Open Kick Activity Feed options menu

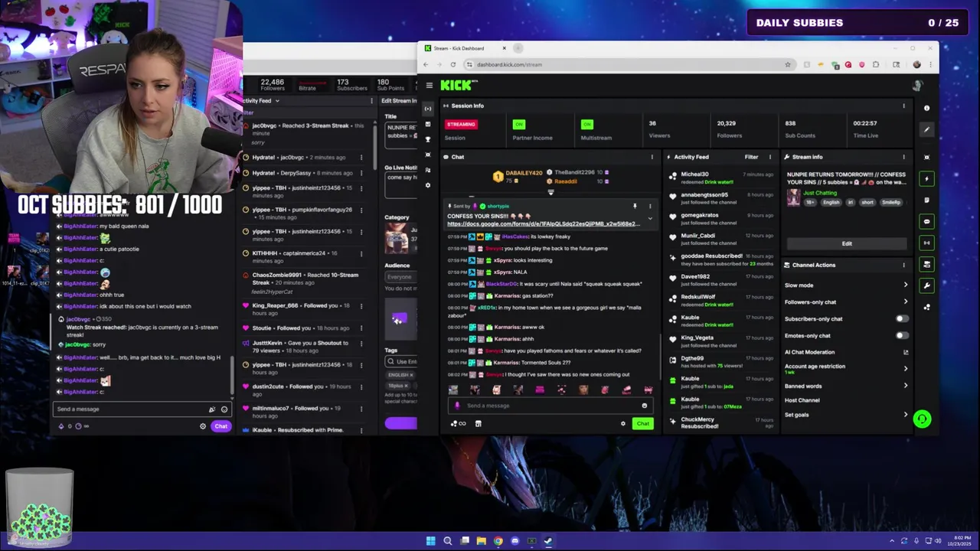pos(769,157)
